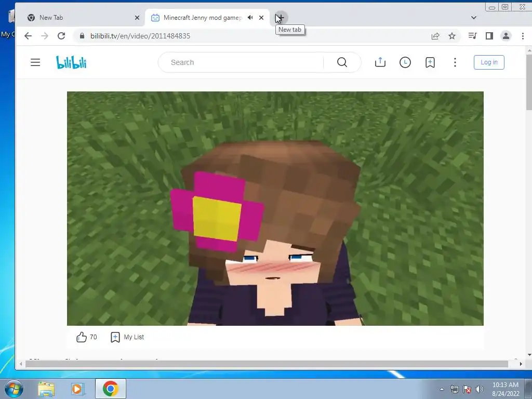Switch to the New Tab tab
The image size is (532, 399).
pyautogui.click(x=82, y=18)
